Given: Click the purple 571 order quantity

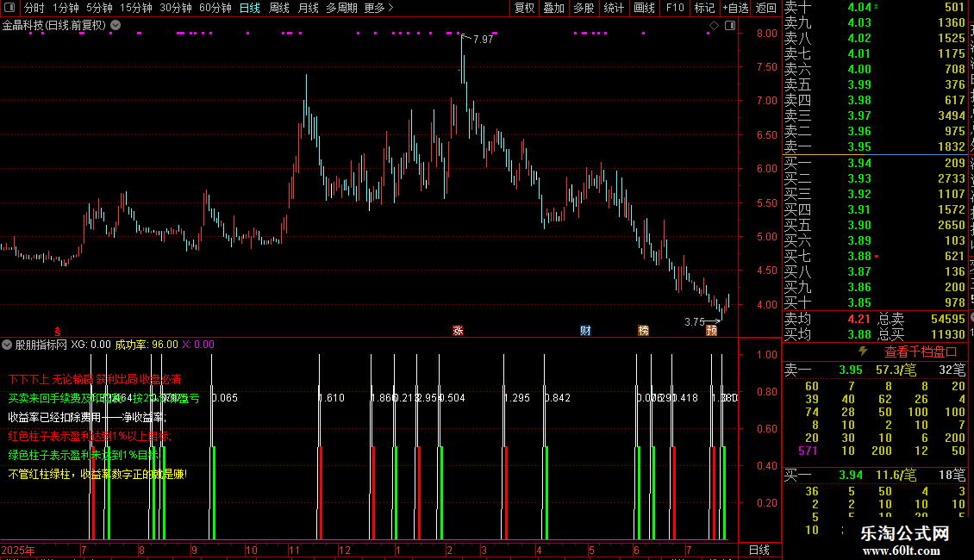Looking at the screenshot, I should pyautogui.click(x=809, y=451).
